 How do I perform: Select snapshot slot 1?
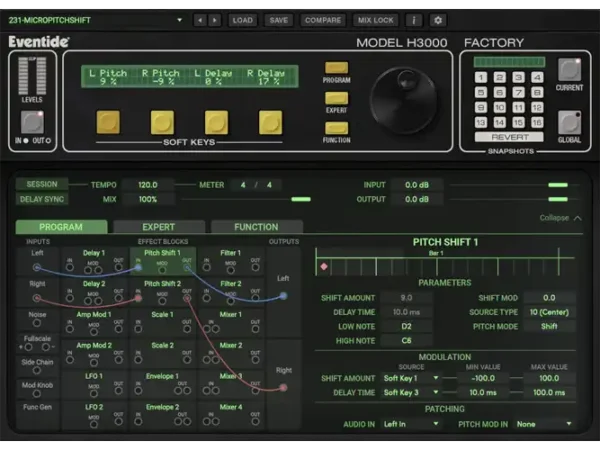(x=481, y=78)
